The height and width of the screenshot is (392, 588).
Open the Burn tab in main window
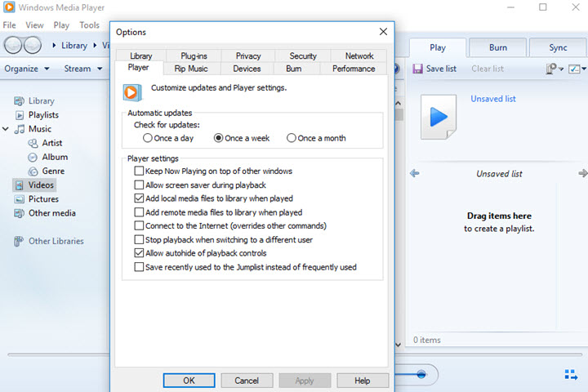point(498,47)
